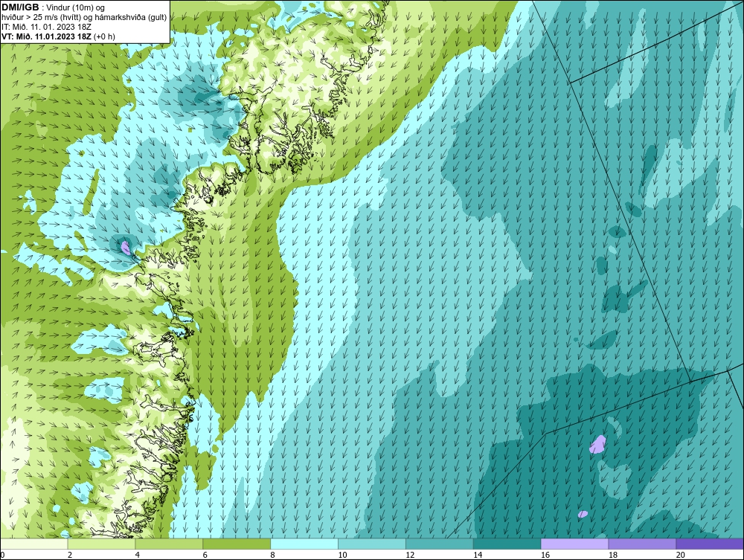Pick the 12–14 turquoise legend swatch
The image size is (744, 560).
(440, 544)
